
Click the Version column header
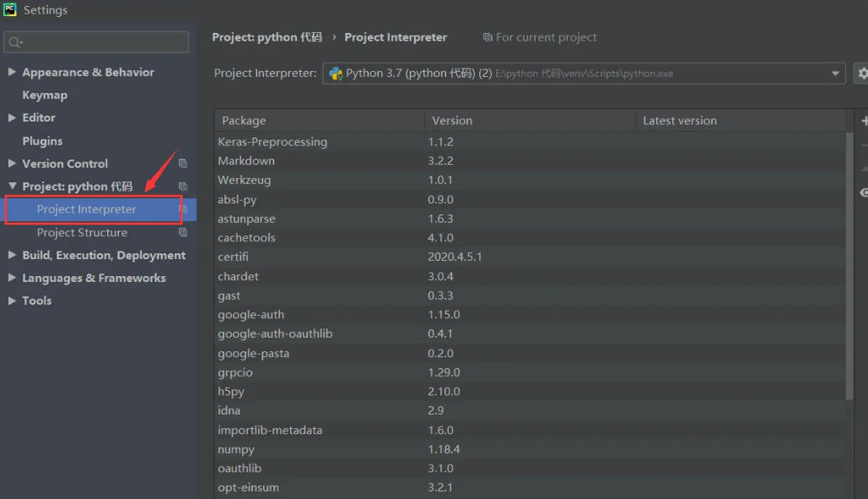(452, 120)
